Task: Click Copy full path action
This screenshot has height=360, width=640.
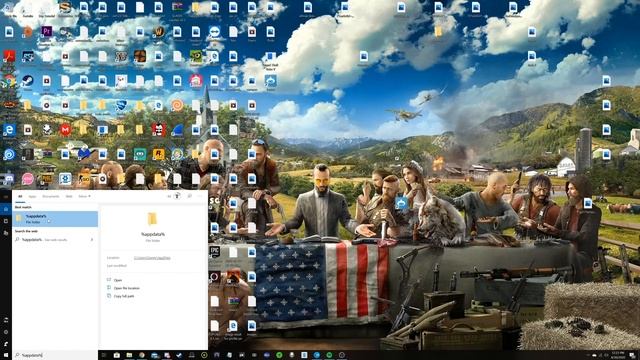Action: click(123, 296)
